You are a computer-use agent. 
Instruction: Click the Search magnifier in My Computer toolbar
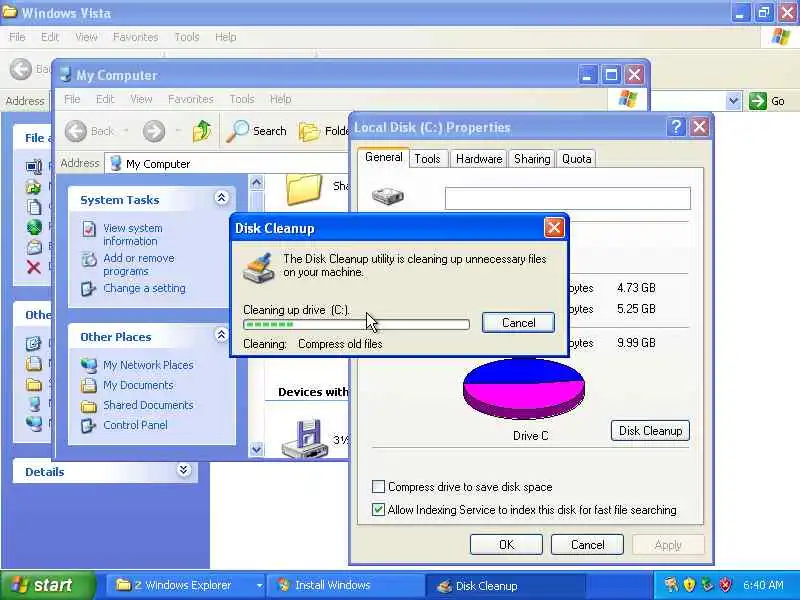point(237,131)
